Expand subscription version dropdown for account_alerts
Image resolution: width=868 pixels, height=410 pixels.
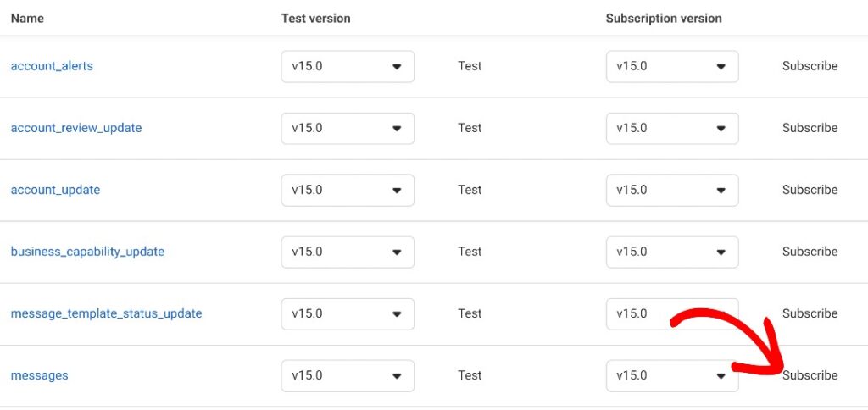click(x=672, y=66)
